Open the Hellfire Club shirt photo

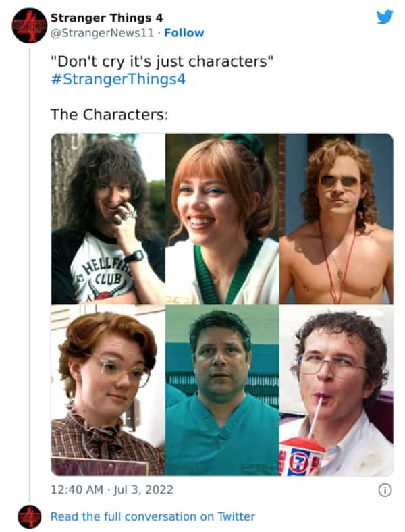tap(108, 219)
